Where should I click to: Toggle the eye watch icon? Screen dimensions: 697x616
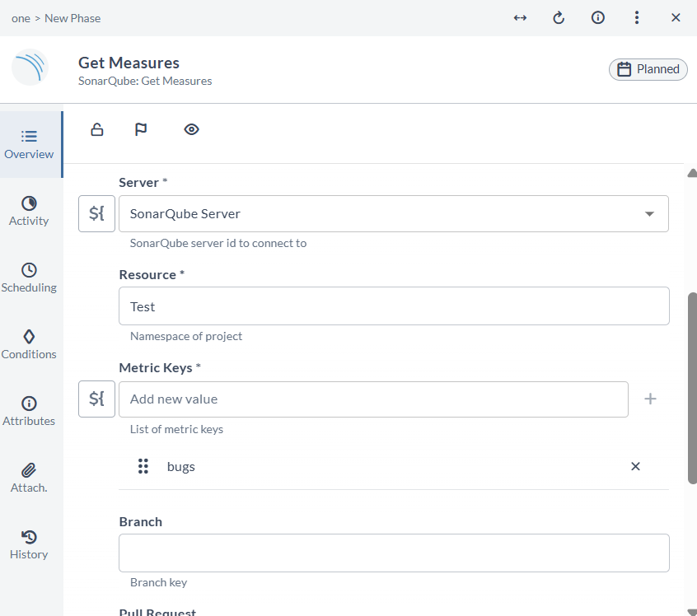[x=191, y=129]
